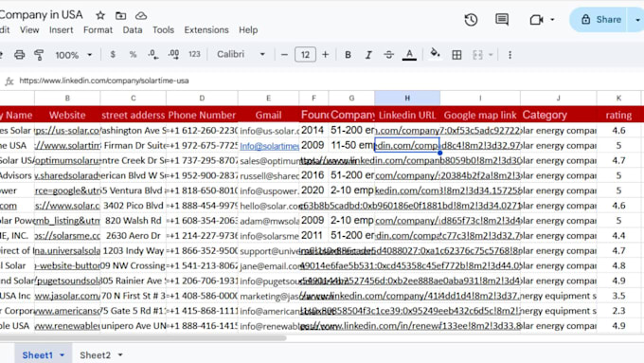
Task: Check the cloud save status icon
Action: click(x=141, y=15)
